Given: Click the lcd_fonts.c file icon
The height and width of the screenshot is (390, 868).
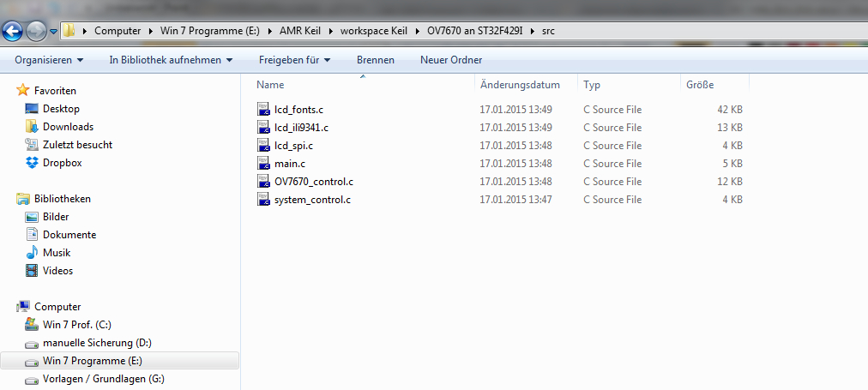Looking at the screenshot, I should click(264, 109).
